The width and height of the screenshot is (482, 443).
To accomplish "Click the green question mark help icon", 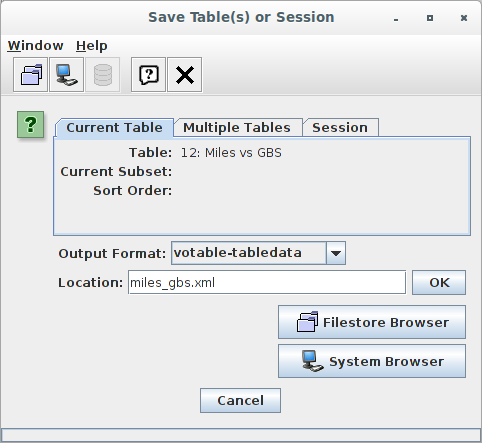I will point(31,125).
